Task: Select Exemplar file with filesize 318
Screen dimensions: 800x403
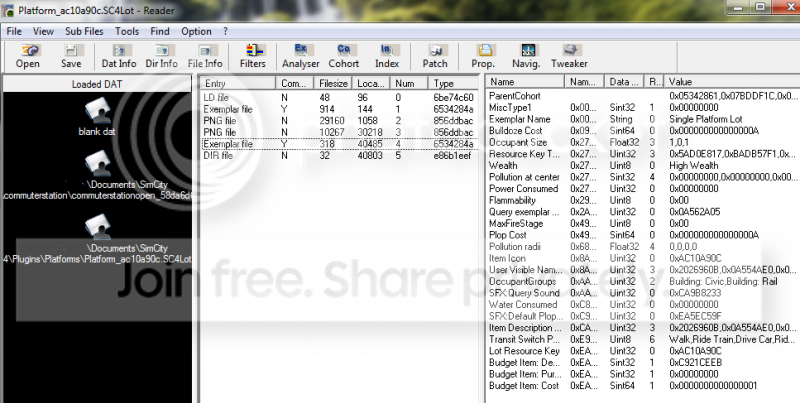Action: pyautogui.click(x=339, y=144)
